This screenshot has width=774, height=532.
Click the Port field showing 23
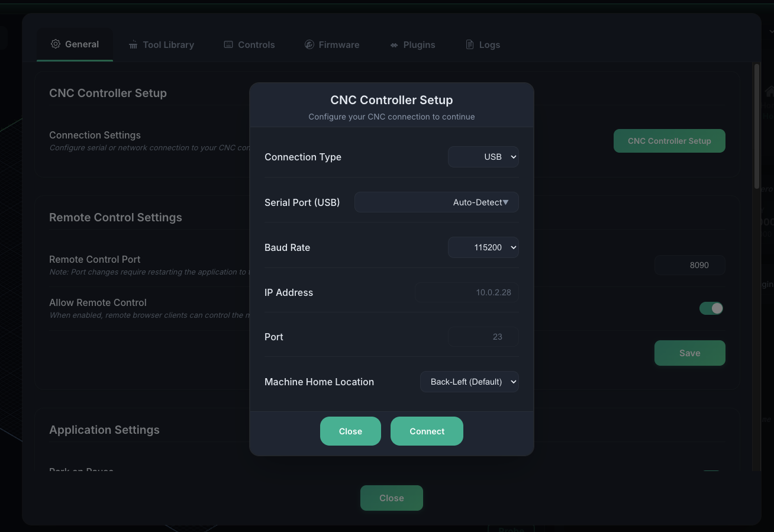(483, 337)
